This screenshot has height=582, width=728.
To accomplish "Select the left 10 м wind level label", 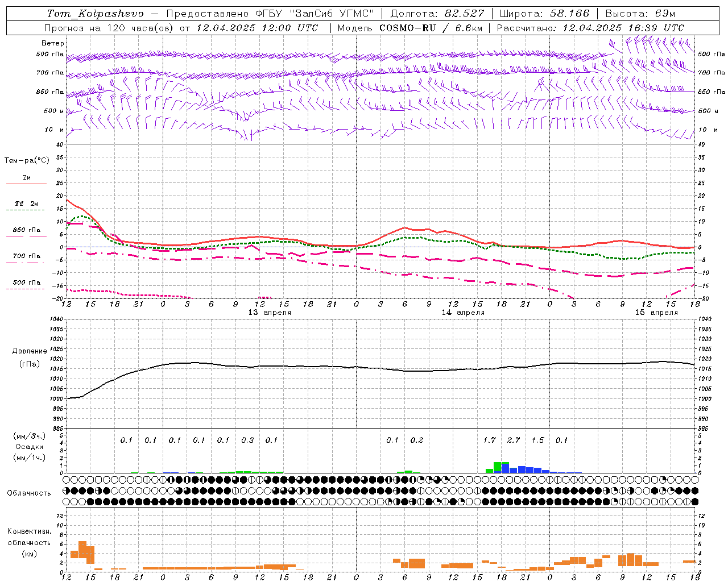I will tap(54, 130).
